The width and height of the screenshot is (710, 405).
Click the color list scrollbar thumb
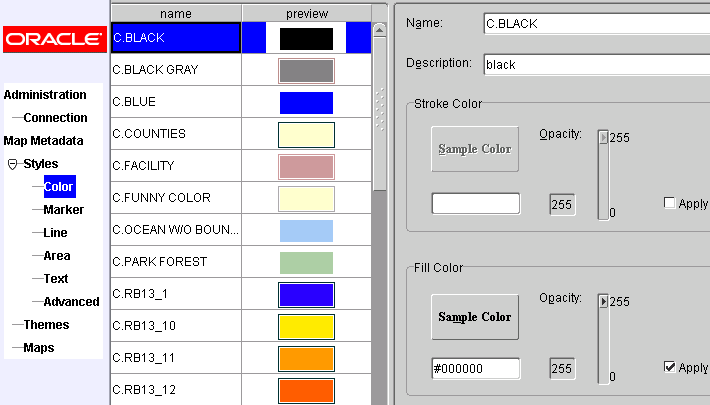point(379,115)
